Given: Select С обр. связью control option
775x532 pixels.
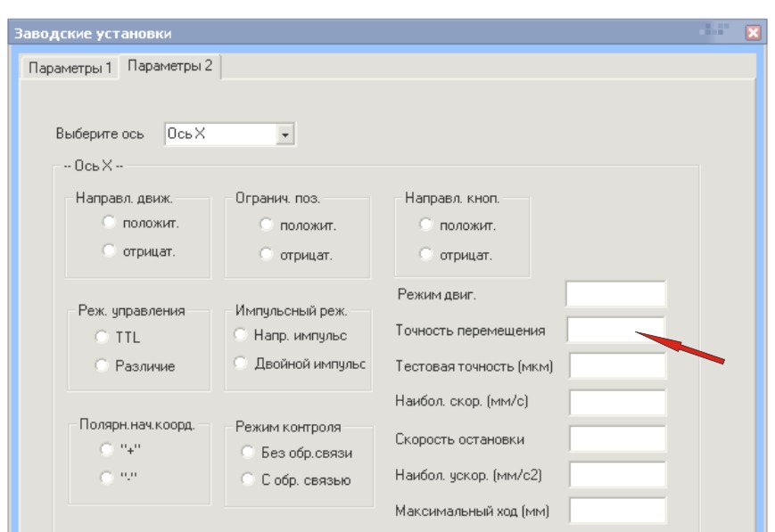Looking at the screenshot, I should 247,479.
